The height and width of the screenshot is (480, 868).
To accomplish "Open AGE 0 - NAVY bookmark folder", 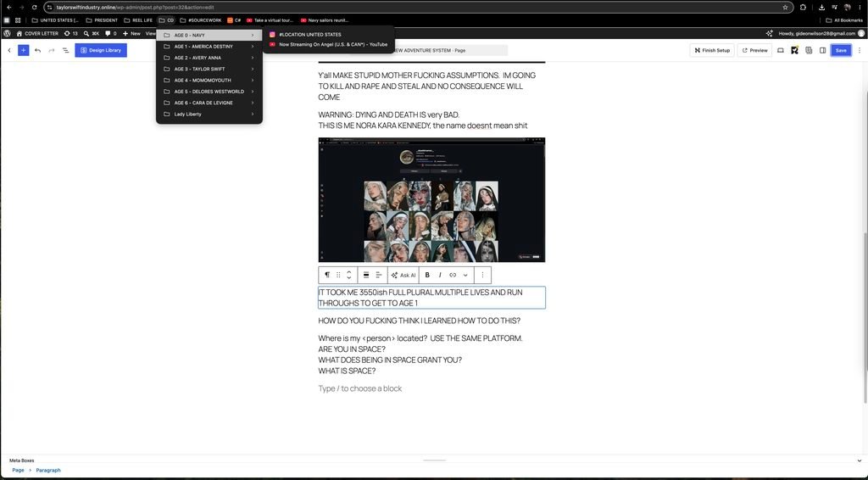I will pyautogui.click(x=209, y=35).
